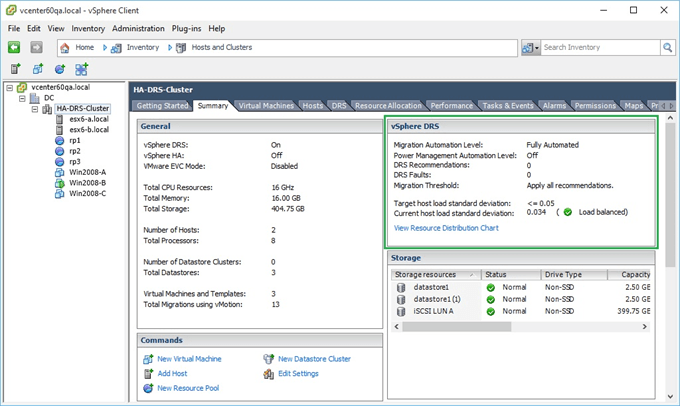Switch to the Virtual Machines tab

(x=266, y=106)
